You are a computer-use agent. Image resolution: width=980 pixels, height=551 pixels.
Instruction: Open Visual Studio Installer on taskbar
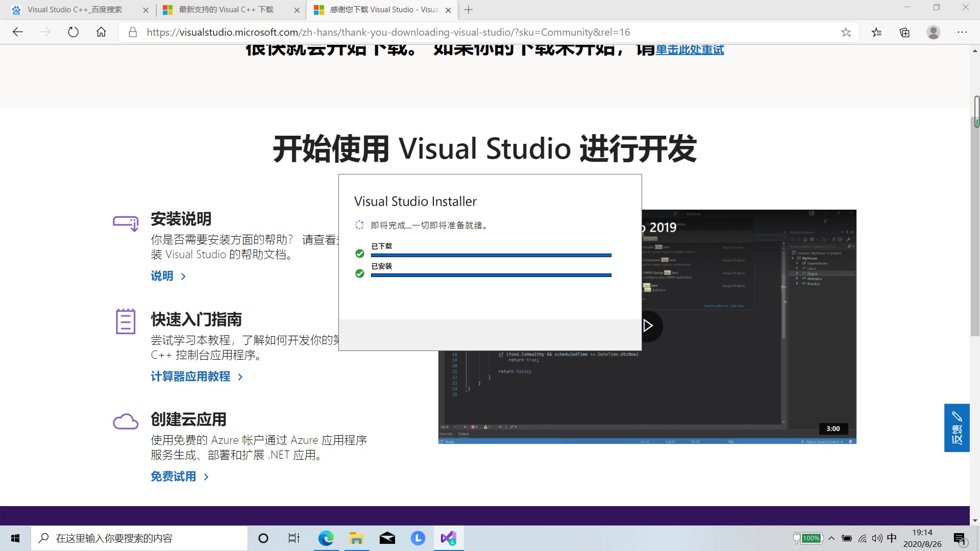coord(449,538)
